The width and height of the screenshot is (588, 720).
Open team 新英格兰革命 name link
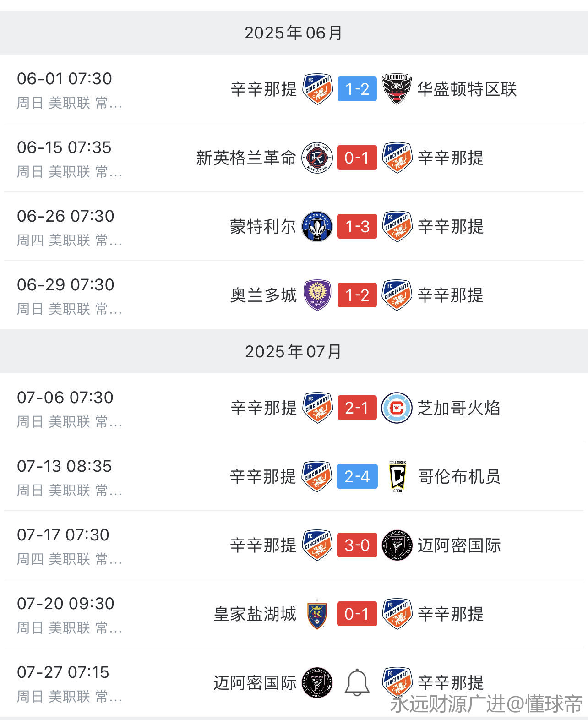[246, 158]
